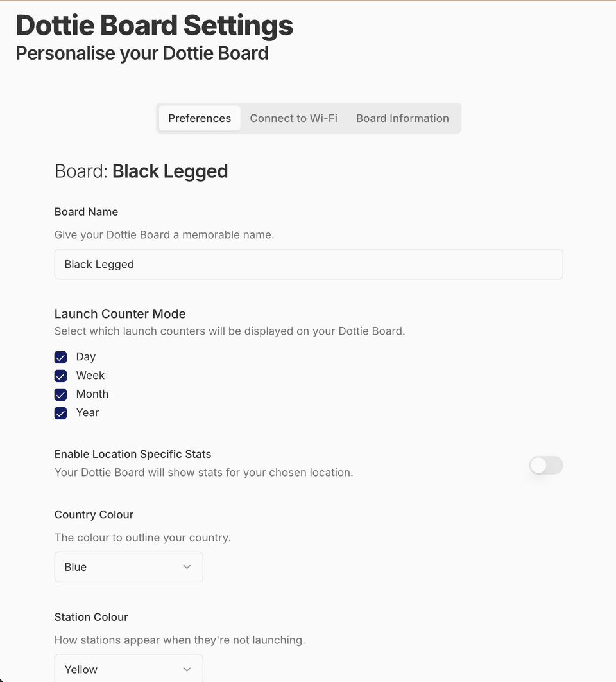This screenshot has height=682, width=616.
Task: Select the Preferences tab
Action: click(x=199, y=118)
